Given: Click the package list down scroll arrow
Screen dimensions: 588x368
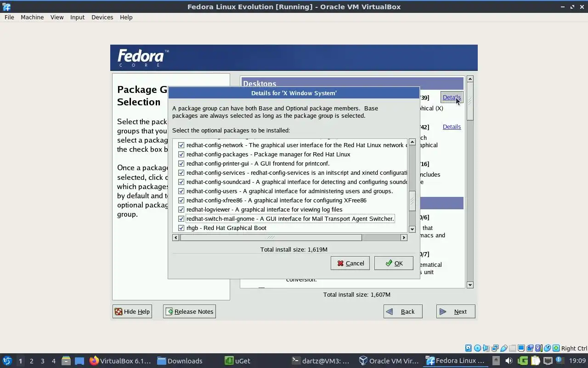Looking at the screenshot, I should tap(412, 229).
